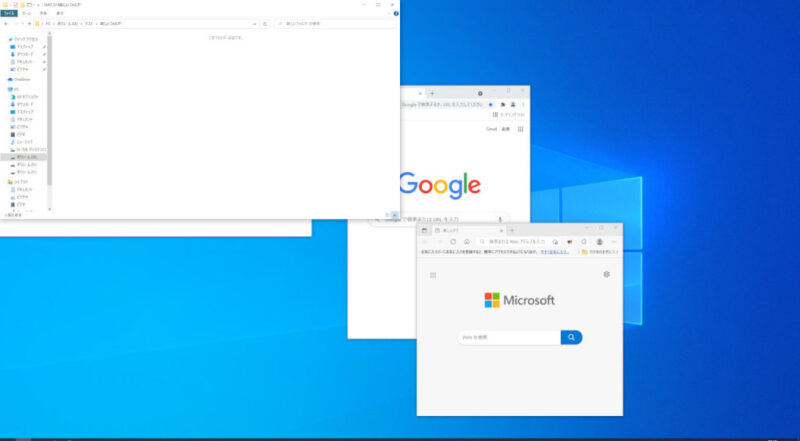The image size is (800, 441).
Task: Open the Edge profile avatar
Action: pyautogui.click(x=599, y=241)
